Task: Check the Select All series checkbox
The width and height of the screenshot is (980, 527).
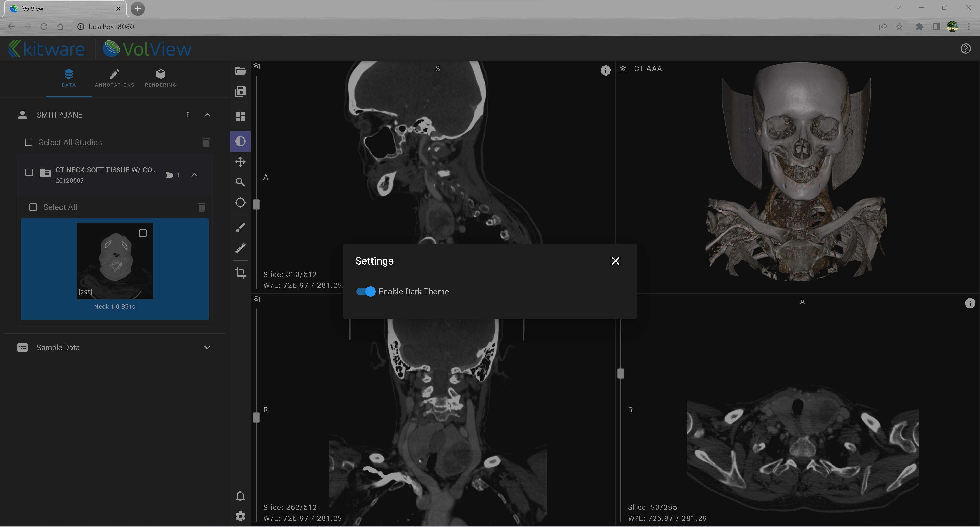Action: coord(33,207)
